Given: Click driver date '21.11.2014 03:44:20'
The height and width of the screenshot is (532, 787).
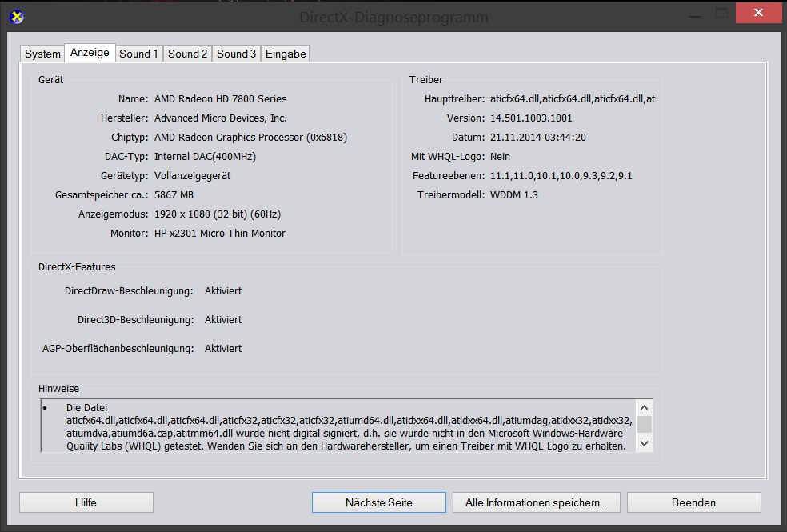Looking at the screenshot, I should pyautogui.click(x=538, y=137).
